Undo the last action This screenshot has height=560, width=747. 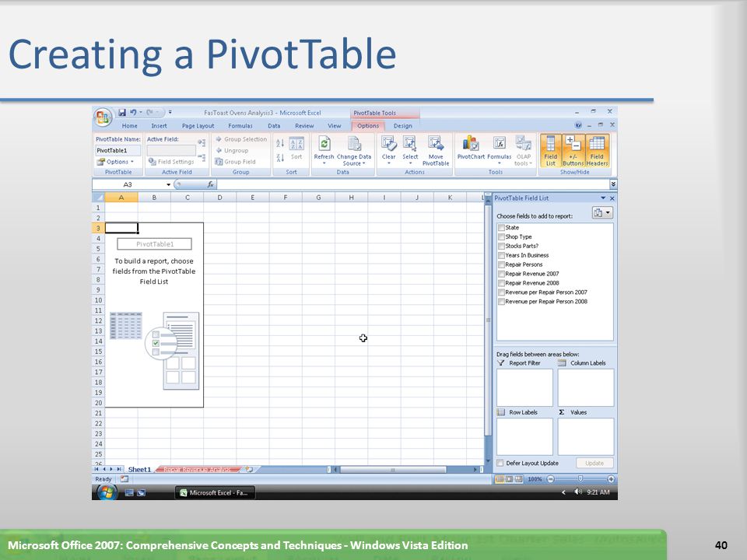click(133, 112)
